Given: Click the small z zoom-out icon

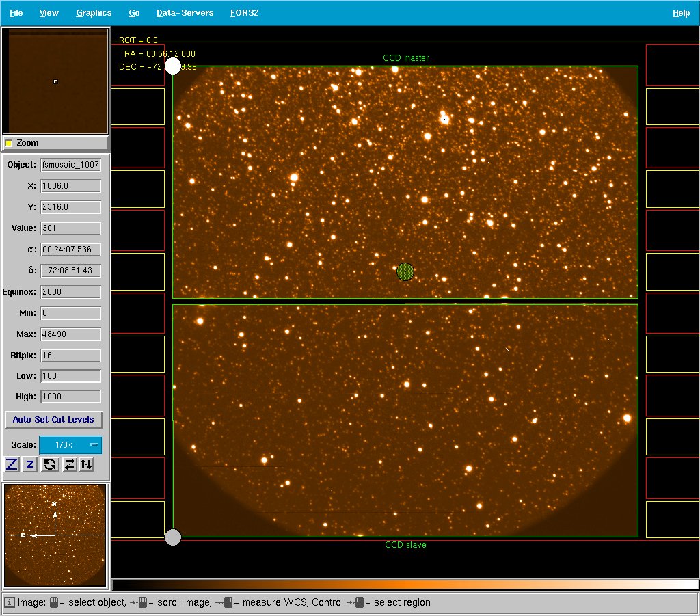Looking at the screenshot, I should click(x=30, y=464).
